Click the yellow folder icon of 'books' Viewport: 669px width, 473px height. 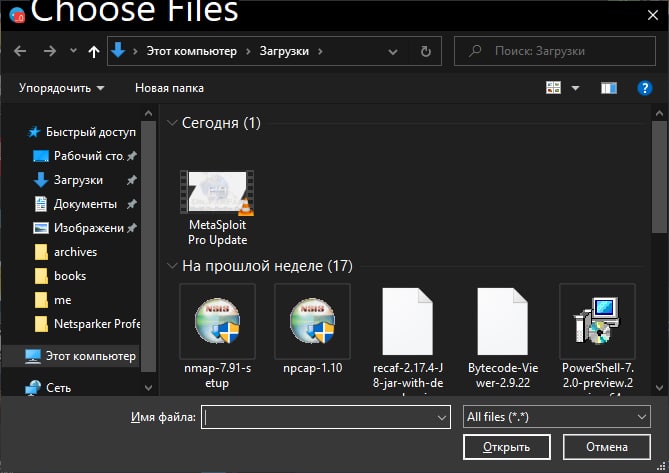tap(41, 276)
